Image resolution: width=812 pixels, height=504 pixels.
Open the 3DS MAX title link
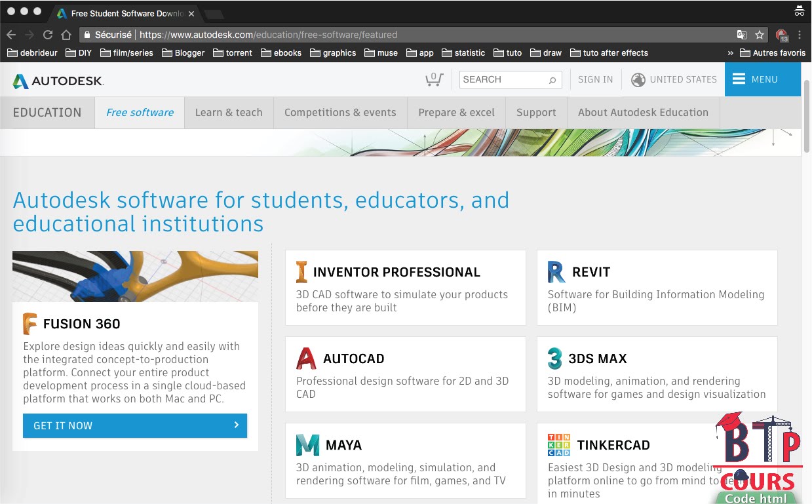pyautogui.click(x=598, y=359)
